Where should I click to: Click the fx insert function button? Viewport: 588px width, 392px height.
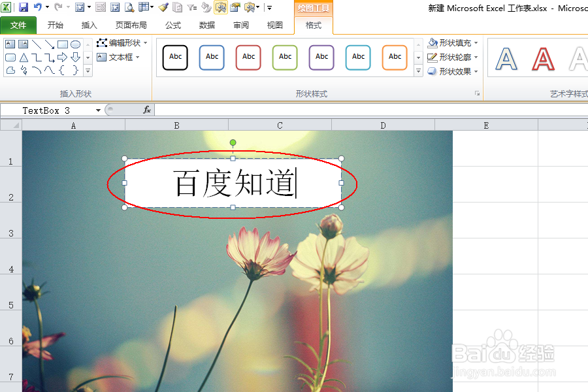(146, 110)
